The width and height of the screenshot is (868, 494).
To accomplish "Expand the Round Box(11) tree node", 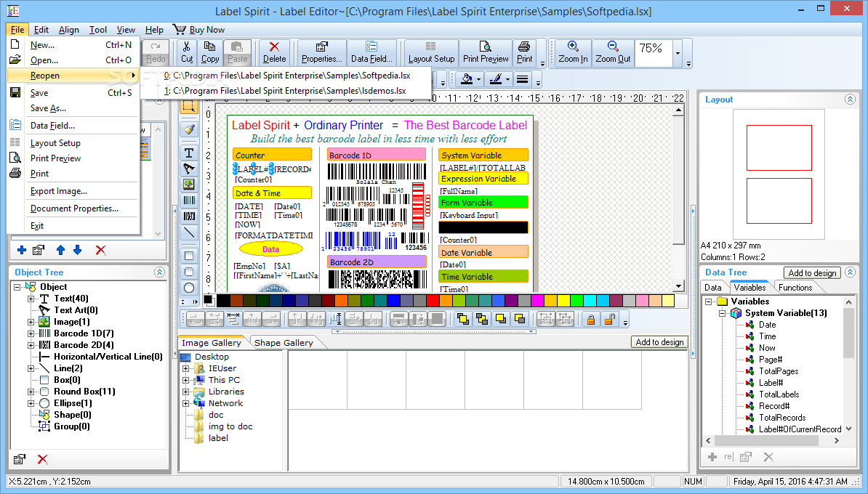I will [31, 392].
